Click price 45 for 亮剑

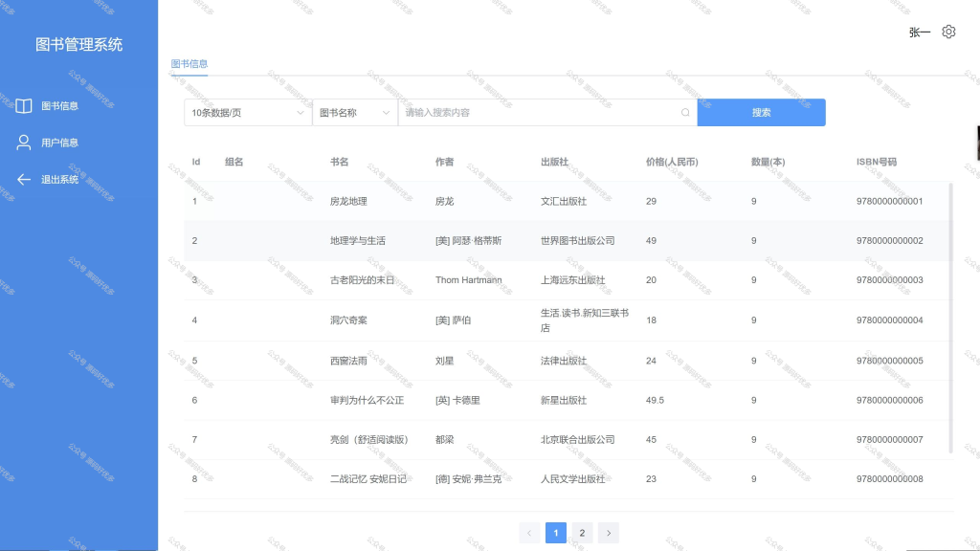click(651, 440)
